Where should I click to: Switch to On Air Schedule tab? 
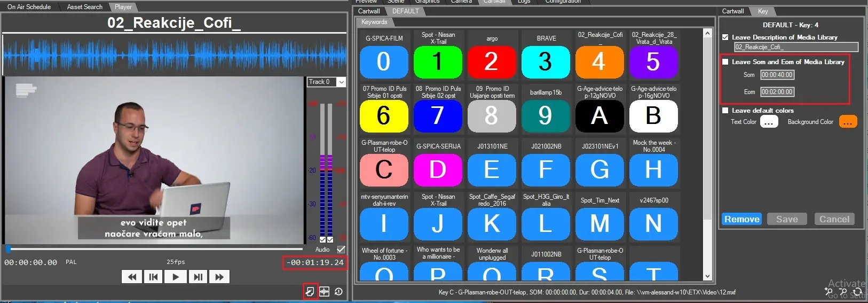click(x=29, y=7)
